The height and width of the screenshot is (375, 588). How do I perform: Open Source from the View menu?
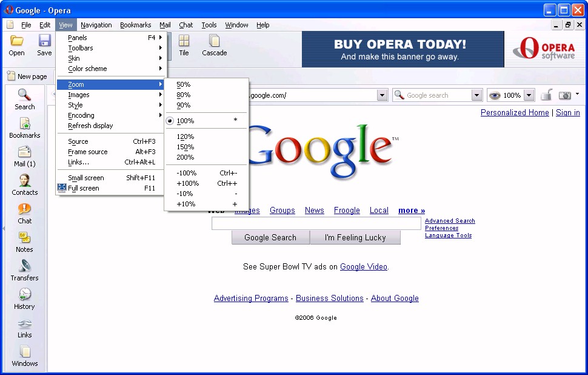tap(110, 141)
